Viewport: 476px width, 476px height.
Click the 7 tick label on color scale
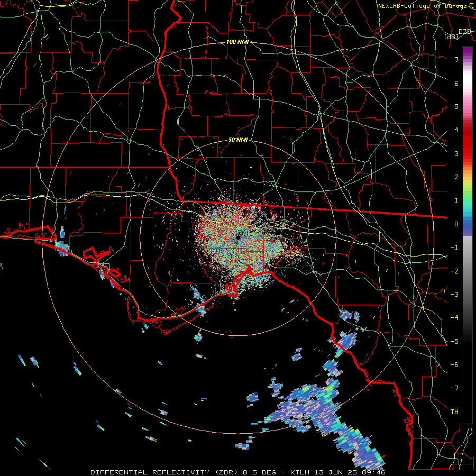pos(456,59)
